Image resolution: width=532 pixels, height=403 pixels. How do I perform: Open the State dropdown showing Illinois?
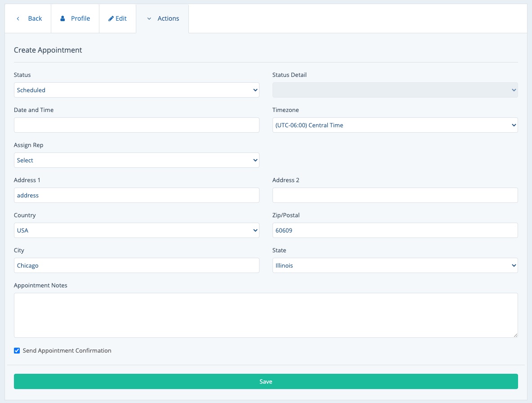tap(395, 265)
